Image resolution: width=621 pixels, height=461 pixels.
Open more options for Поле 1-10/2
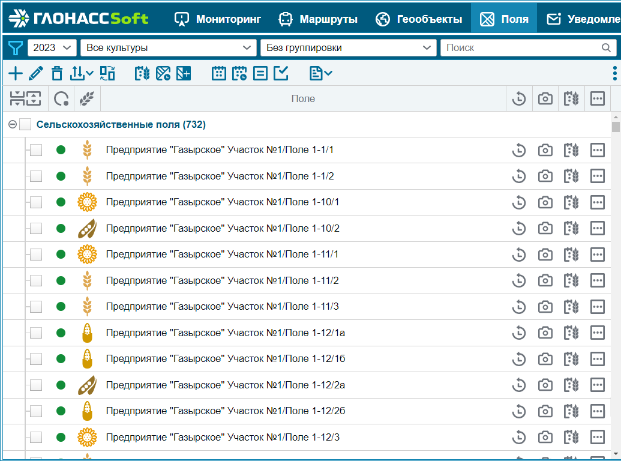(597, 229)
